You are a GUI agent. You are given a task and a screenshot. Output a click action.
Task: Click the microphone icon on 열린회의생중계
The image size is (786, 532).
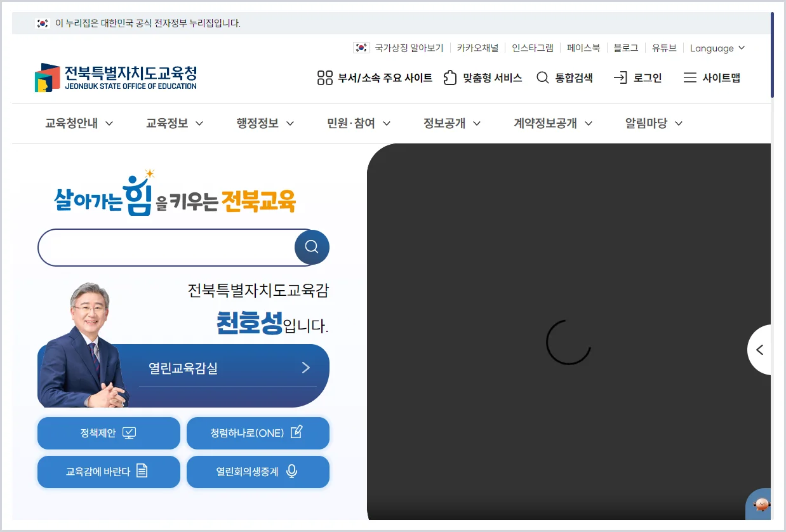pyautogui.click(x=291, y=471)
